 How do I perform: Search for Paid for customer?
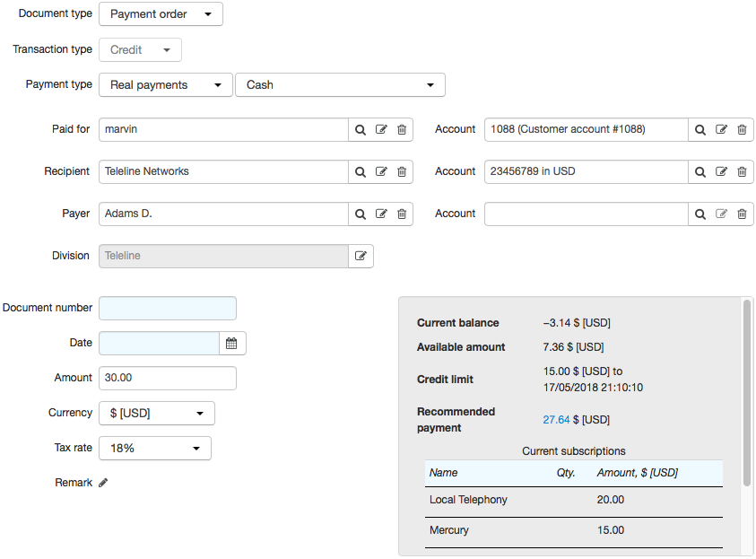click(361, 130)
